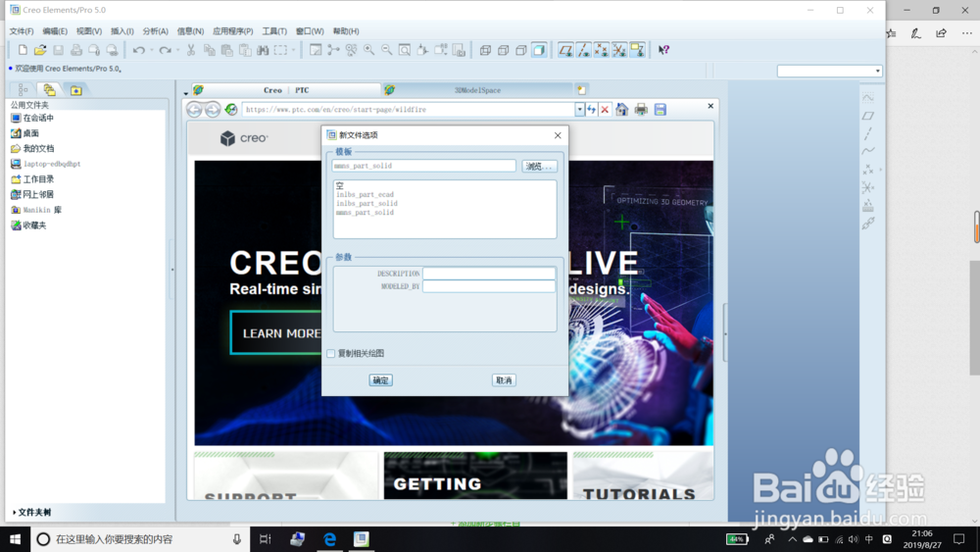Go forward in the embedded browser

tap(213, 110)
